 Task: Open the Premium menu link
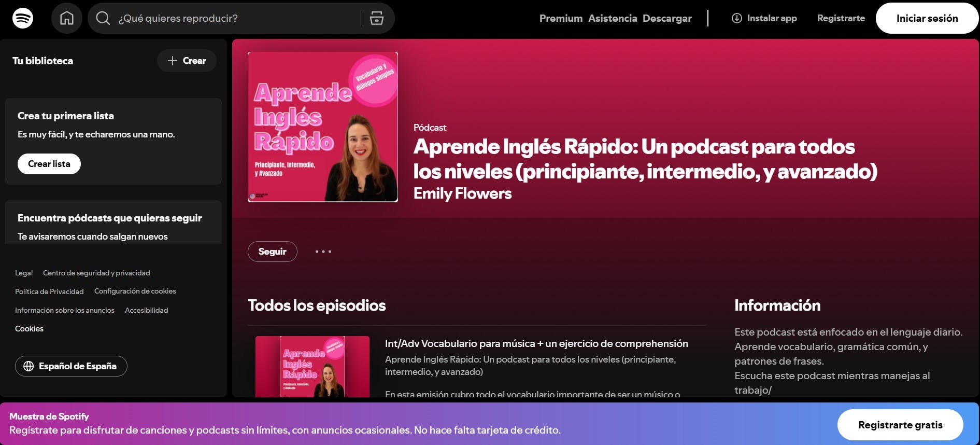[x=561, y=18]
